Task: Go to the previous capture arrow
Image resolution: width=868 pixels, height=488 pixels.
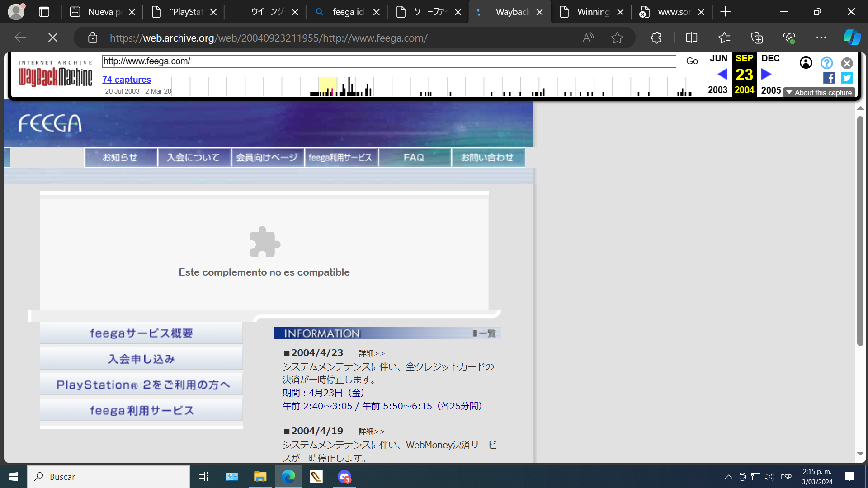Action: click(x=722, y=74)
